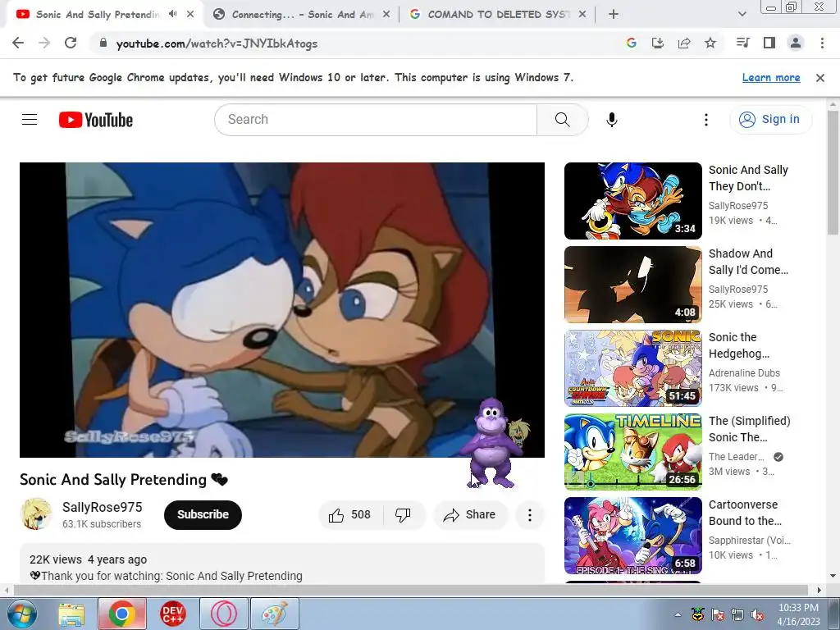
Task: Subscribe to SallyRose975
Action: (203, 514)
